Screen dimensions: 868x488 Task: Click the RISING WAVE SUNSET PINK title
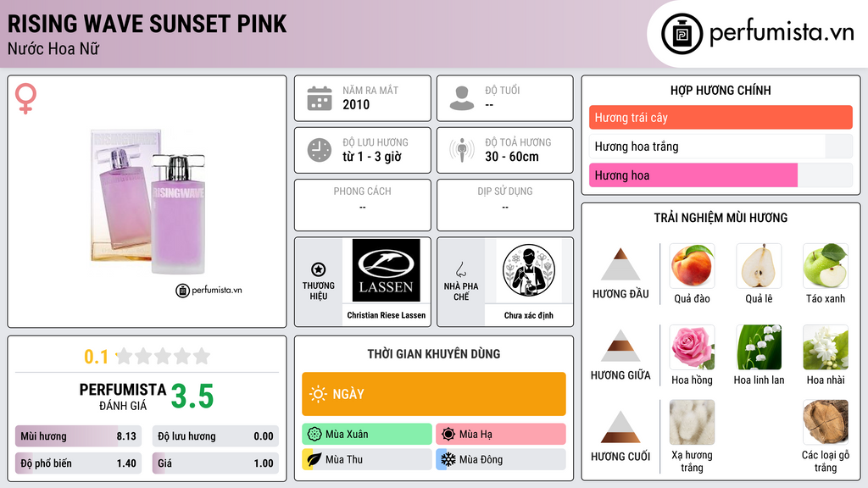coord(147,24)
